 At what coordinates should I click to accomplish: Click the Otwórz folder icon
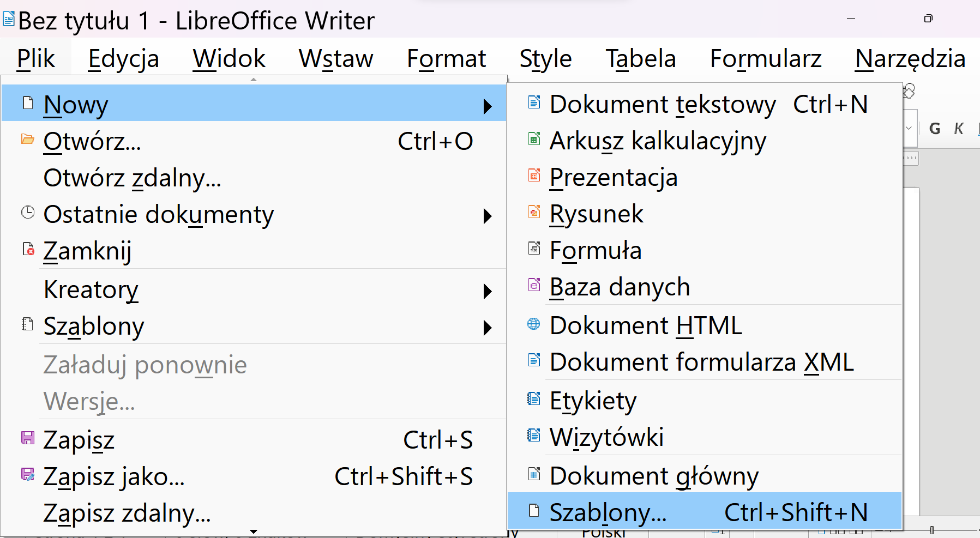(28, 139)
